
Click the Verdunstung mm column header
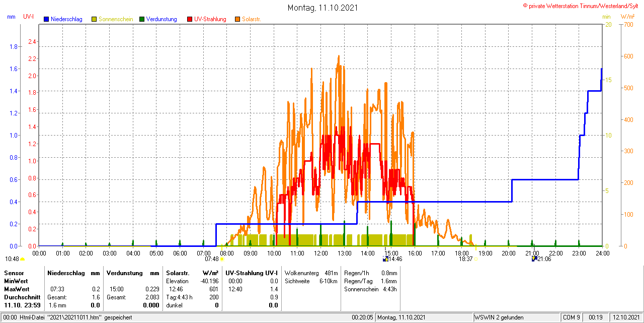coord(133,273)
